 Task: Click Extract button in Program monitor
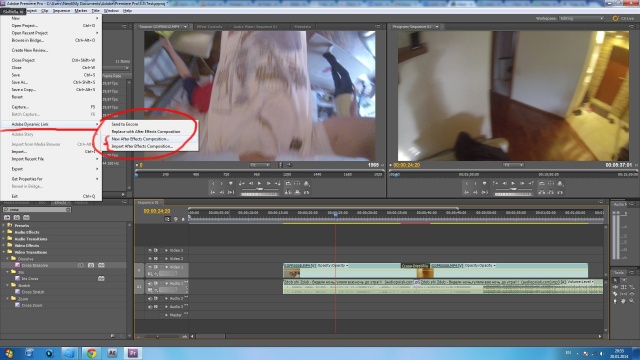(551, 192)
